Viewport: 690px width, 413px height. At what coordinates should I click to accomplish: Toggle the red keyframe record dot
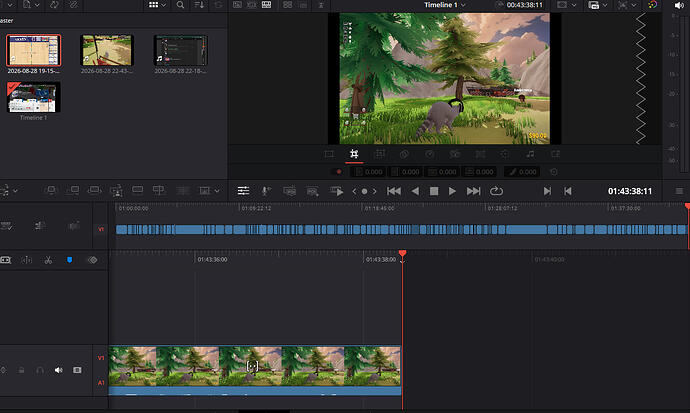click(338, 172)
